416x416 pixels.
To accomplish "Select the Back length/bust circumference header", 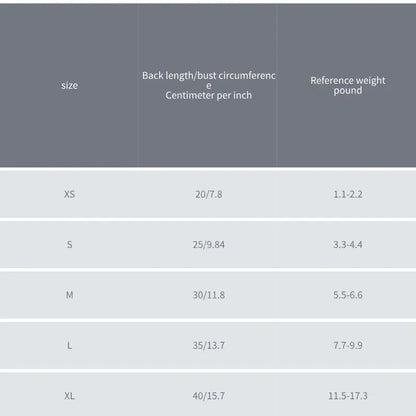I will point(209,85).
